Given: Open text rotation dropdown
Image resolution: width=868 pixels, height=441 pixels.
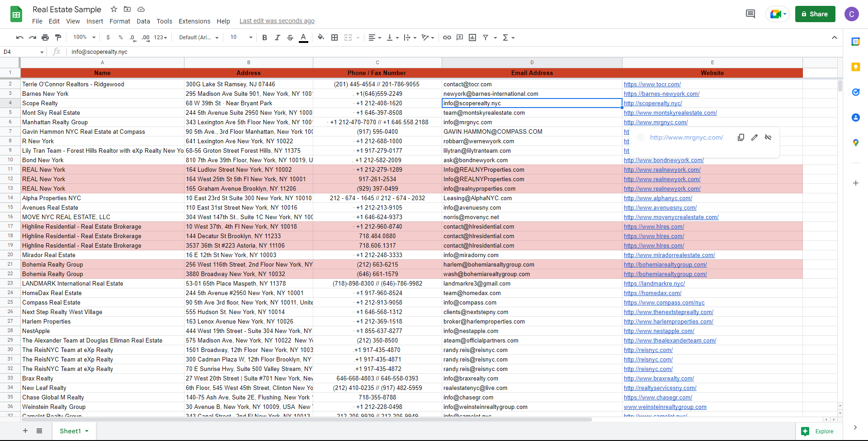Looking at the screenshot, I should (x=428, y=38).
